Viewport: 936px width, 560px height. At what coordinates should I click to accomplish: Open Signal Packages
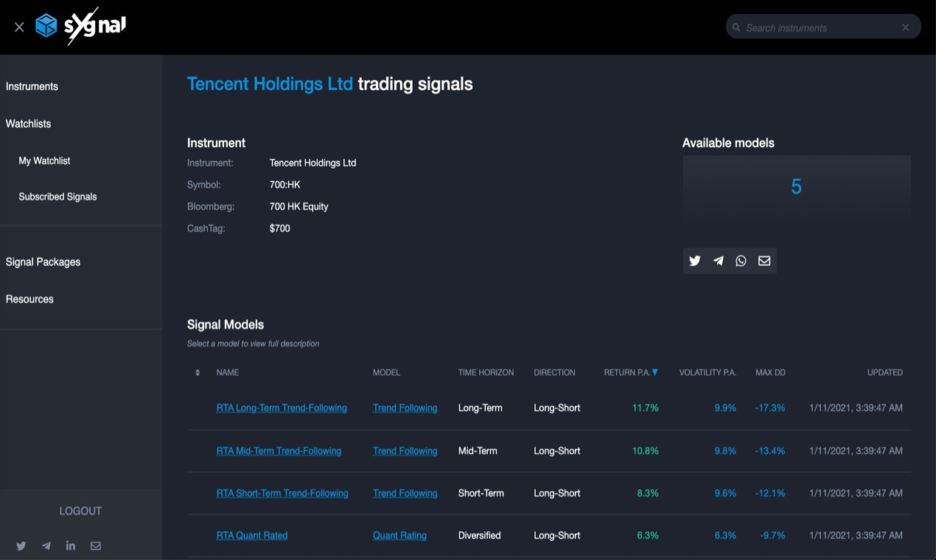coord(43,262)
